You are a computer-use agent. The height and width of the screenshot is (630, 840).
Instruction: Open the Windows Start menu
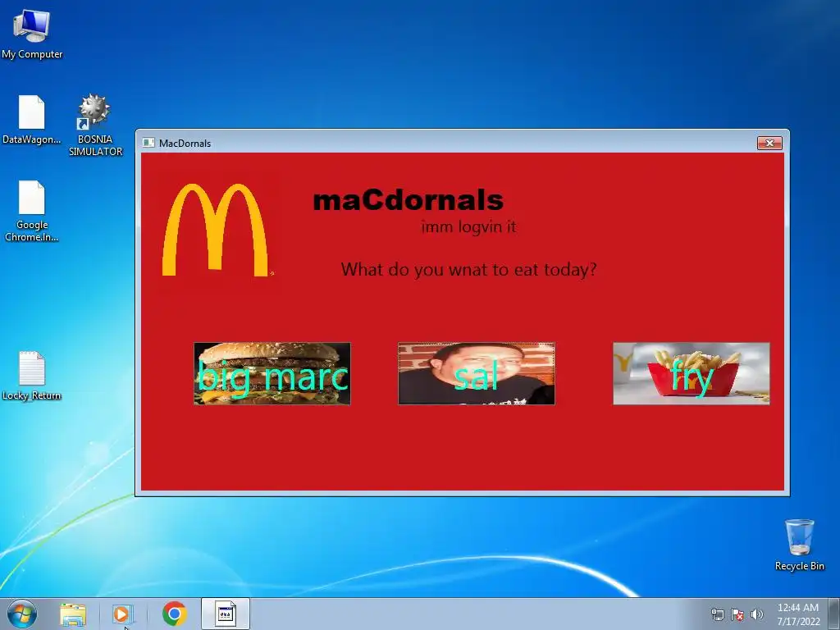[22, 614]
